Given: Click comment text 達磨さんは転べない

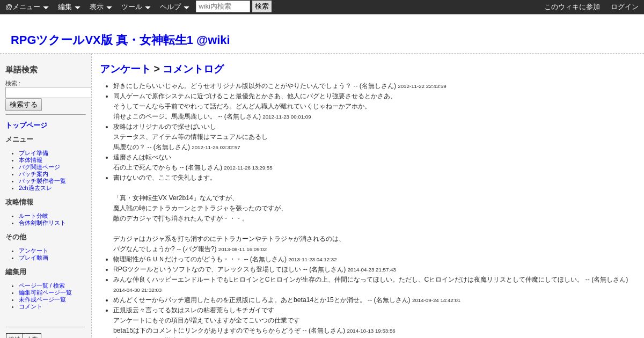Looking at the screenshot, I should click(142, 157).
